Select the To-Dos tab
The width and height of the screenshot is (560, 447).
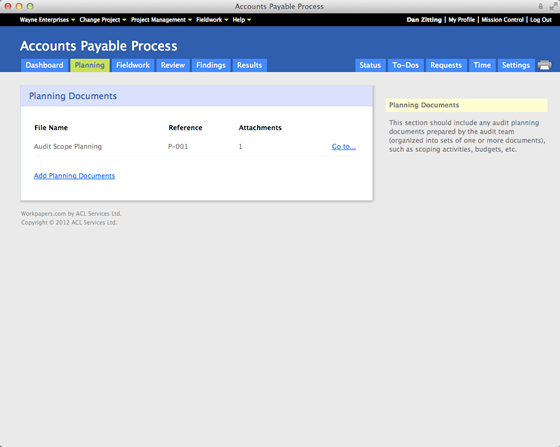pos(405,65)
